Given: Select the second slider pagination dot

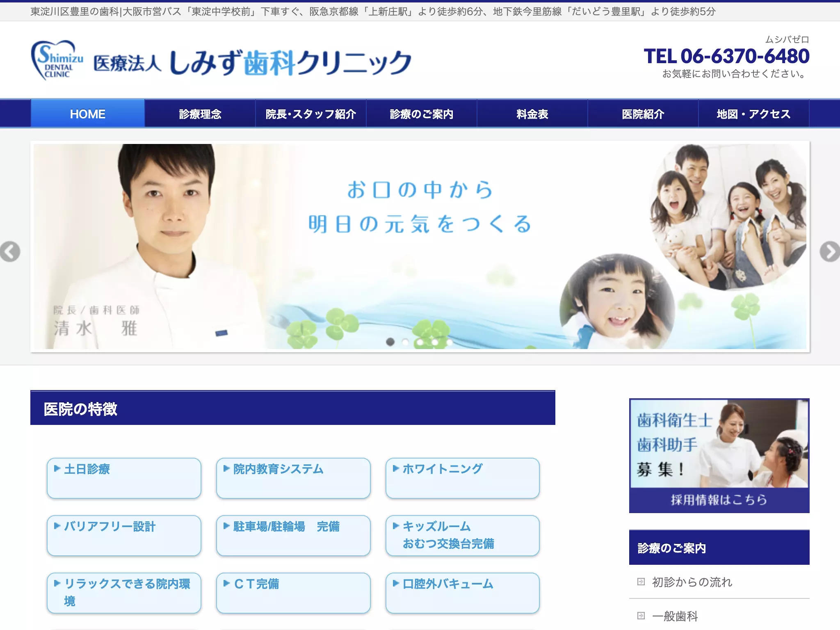Looking at the screenshot, I should point(405,342).
